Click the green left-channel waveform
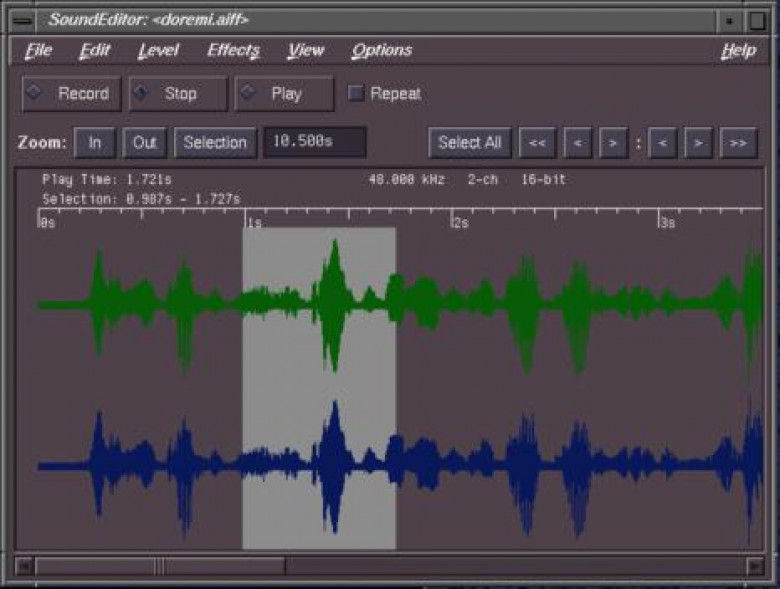The width and height of the screenshot is (780, 589). coord(398,305)
